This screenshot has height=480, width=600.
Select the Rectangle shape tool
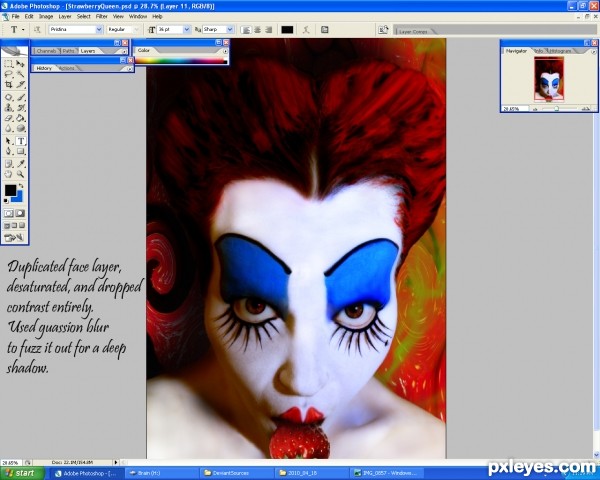click(21, 152)
